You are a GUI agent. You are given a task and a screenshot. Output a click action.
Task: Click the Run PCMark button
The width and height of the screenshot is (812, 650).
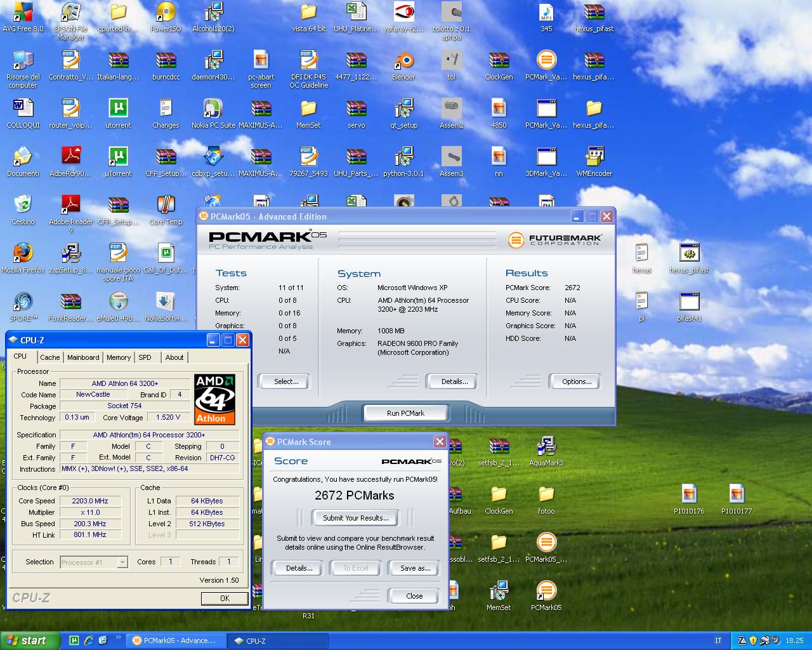click(405, 413)
